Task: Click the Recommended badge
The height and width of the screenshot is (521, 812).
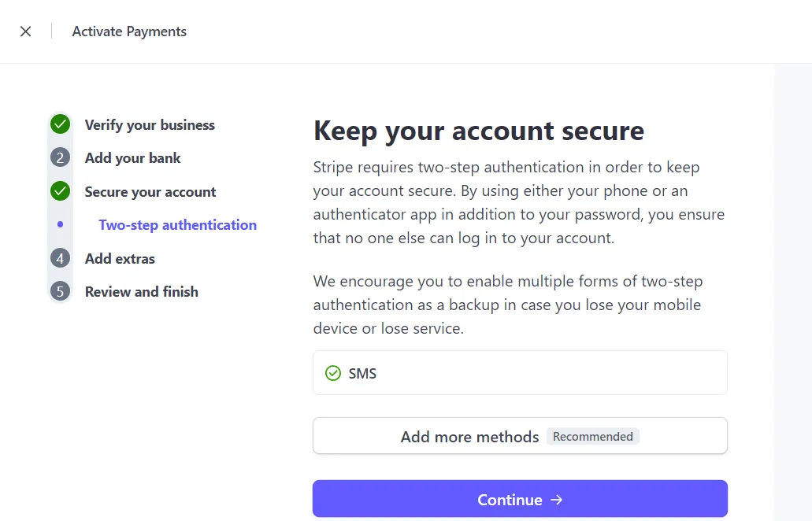Action: click(592, 437)
